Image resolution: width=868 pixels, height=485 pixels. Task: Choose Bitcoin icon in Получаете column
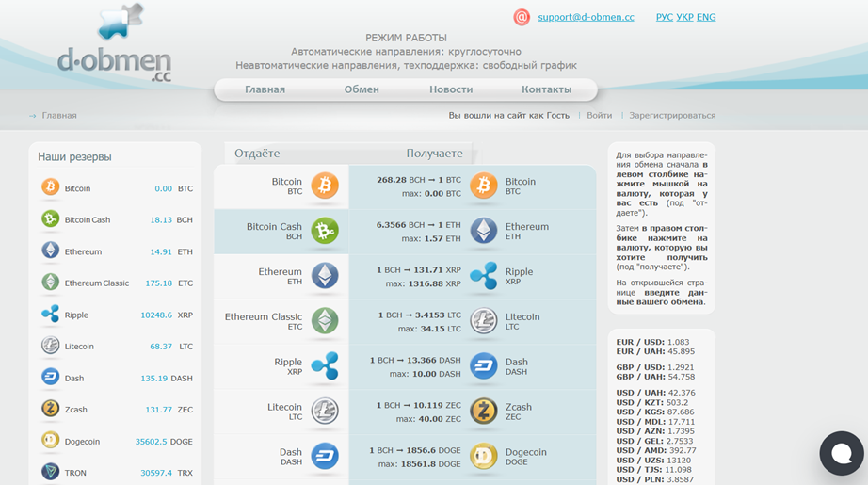(484, 186)
